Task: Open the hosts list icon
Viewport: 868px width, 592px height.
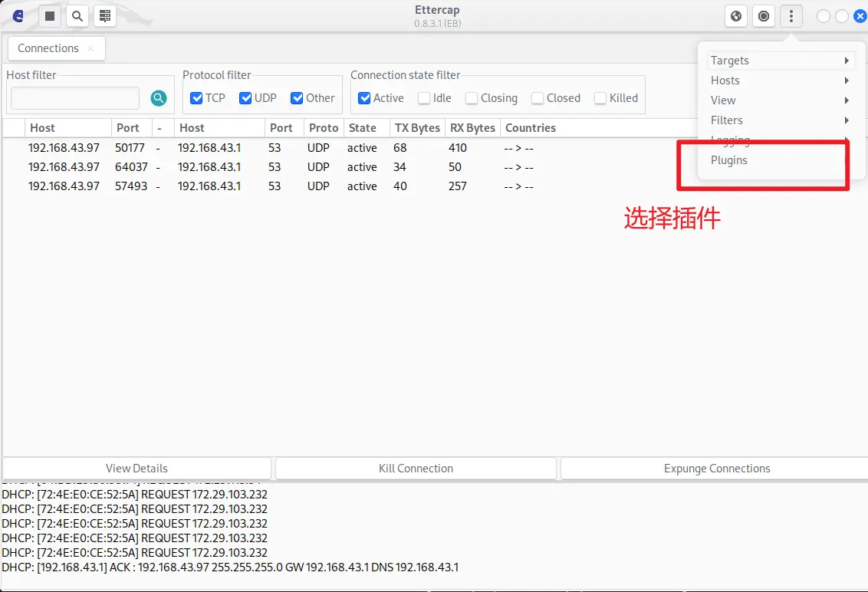Action: tap(105, 16)
